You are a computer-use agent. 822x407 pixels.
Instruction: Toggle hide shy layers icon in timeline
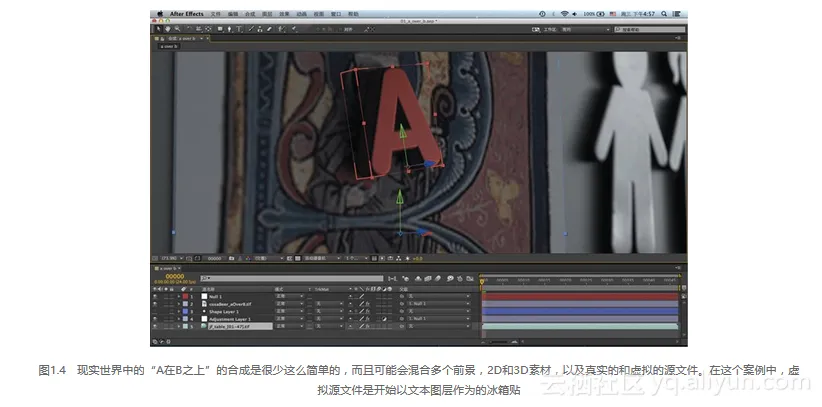(418, 279)
